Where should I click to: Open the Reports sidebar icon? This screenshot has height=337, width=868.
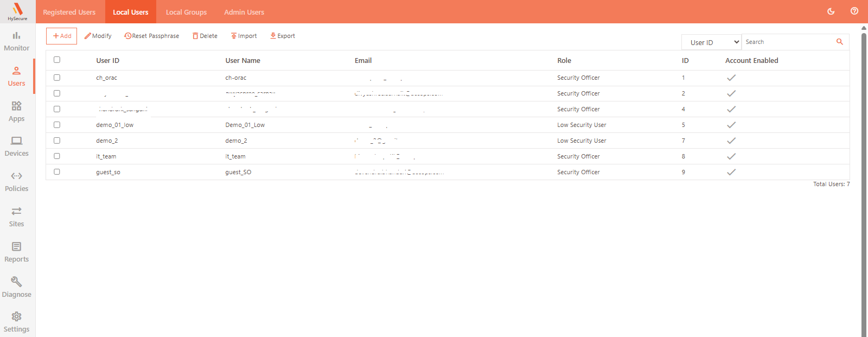pyautogui.click(x=17, y=247)
